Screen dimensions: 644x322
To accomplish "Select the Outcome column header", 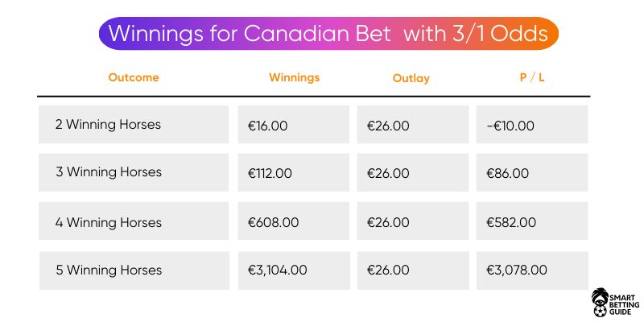I will click(x=134, y=77).
